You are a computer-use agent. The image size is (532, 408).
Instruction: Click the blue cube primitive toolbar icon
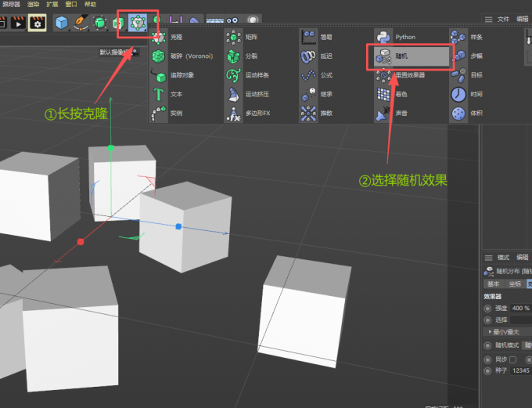point(61,23)
